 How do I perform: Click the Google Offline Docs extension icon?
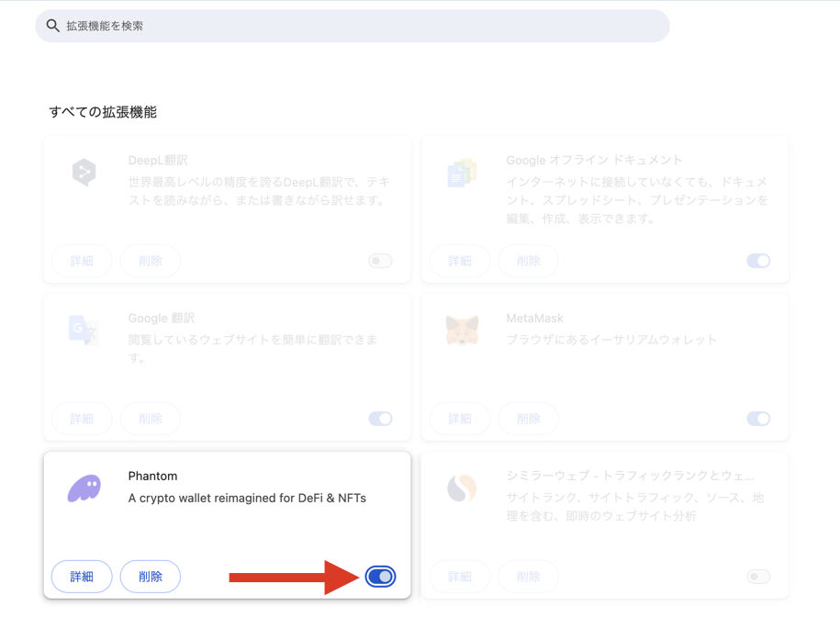coord(462,173)
